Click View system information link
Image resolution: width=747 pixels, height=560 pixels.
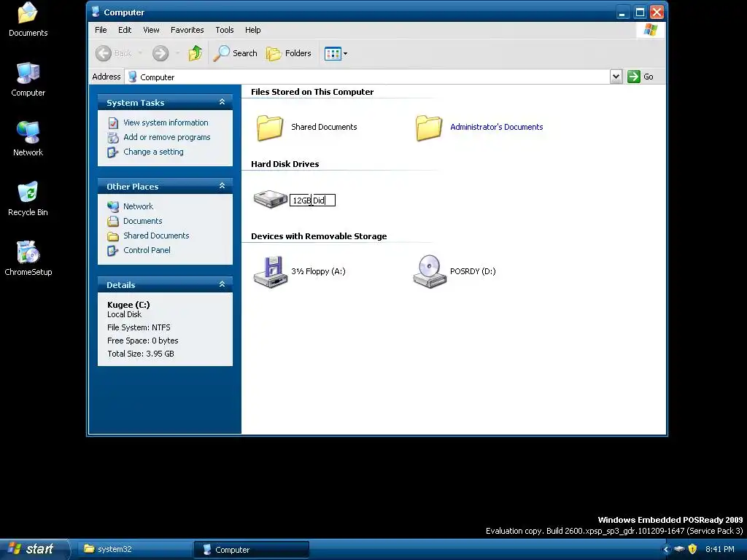[x=166, y=122]
